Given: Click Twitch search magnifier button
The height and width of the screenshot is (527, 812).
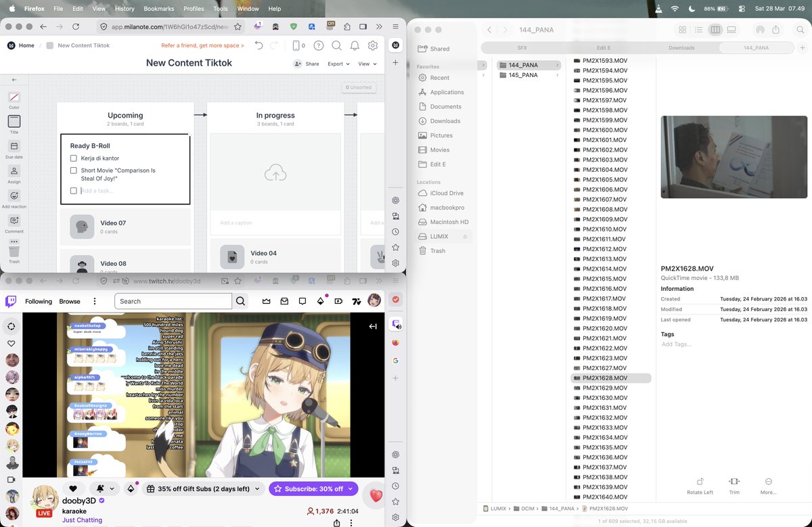Looking at the screenshot, I should (240, 301).
